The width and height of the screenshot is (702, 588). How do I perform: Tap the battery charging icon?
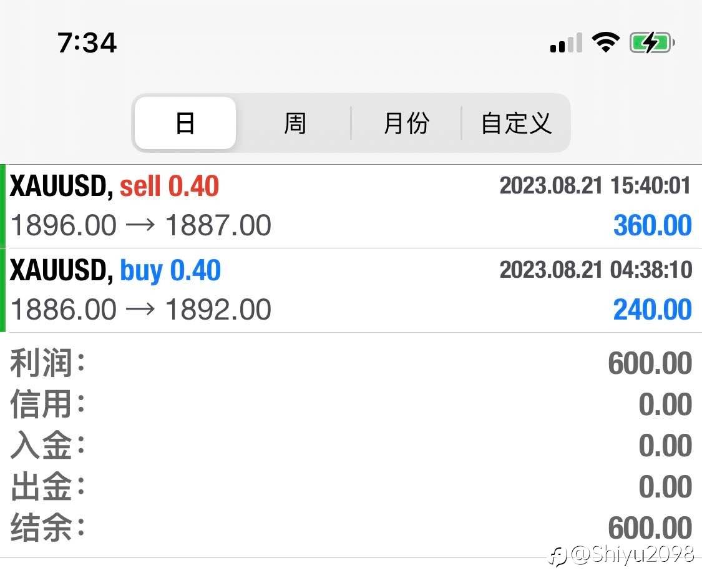click(x=652, y=43)
